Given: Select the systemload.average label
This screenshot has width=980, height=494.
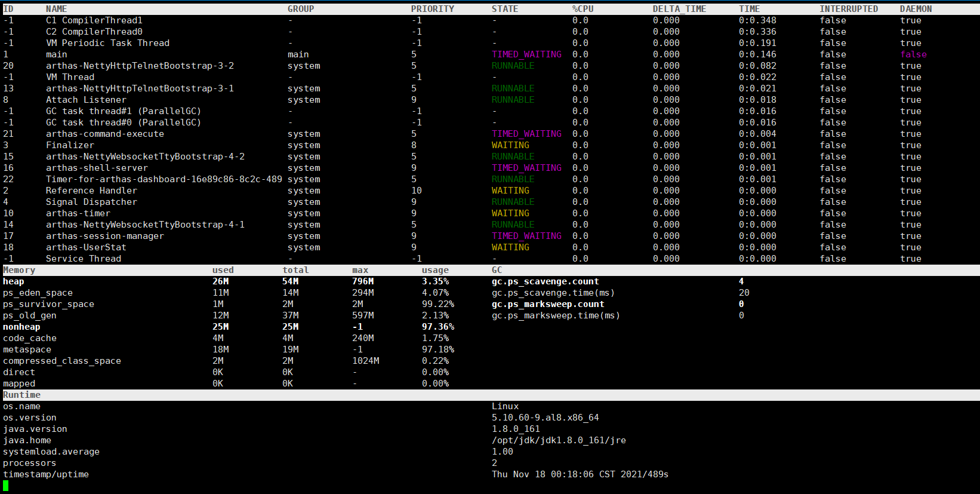Looking at the screenshot, I should point(51,452).
